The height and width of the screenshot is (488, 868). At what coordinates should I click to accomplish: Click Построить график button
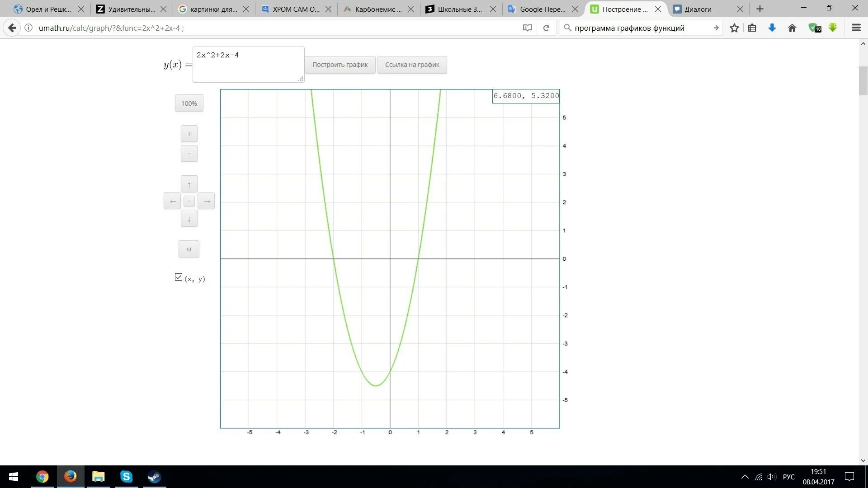coord(340,65)
